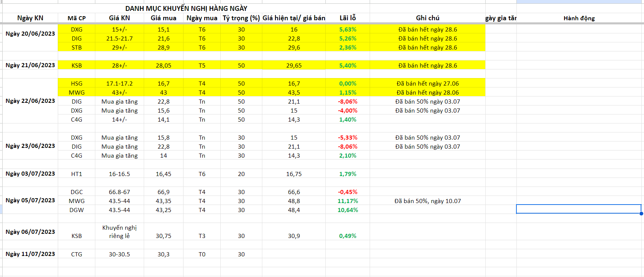Select the "66.8-67" price range cell

tap(119, 192)
